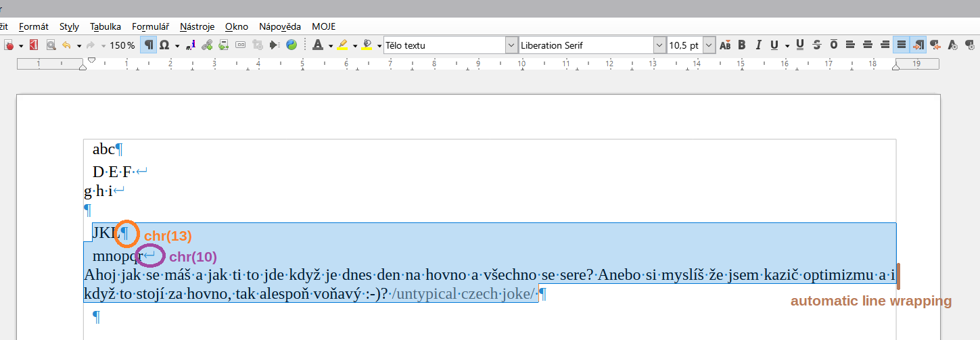This screenshot has width=980, height=340.
Task: Toggle italic formatting
Action: coord(758,45)
